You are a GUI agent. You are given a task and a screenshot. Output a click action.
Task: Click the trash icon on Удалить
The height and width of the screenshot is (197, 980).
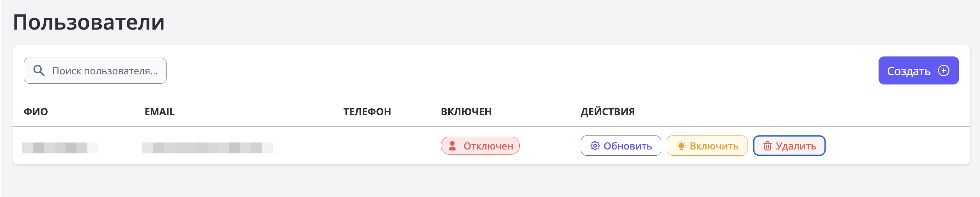767,146
